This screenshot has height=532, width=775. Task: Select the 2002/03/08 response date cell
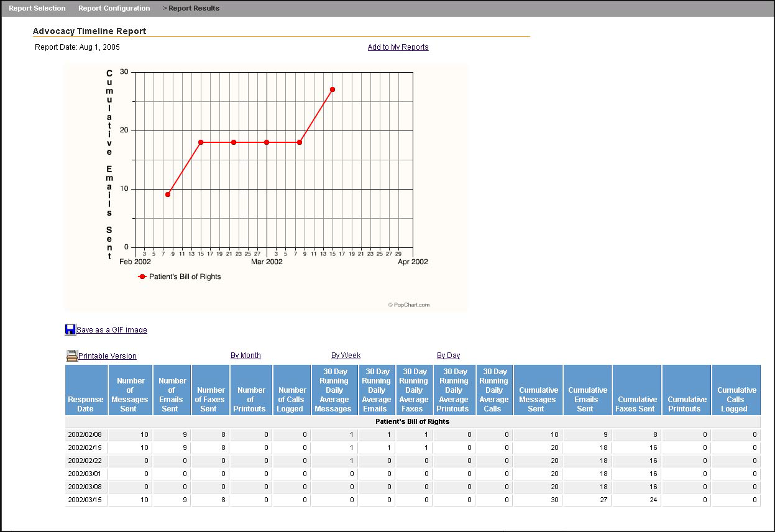pos(86,487)
